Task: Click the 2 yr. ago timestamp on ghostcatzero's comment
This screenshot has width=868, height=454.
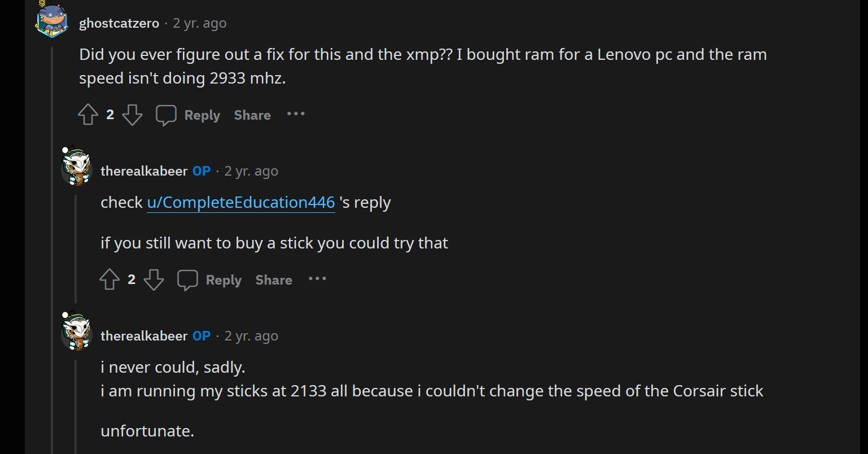Action: 199,23
